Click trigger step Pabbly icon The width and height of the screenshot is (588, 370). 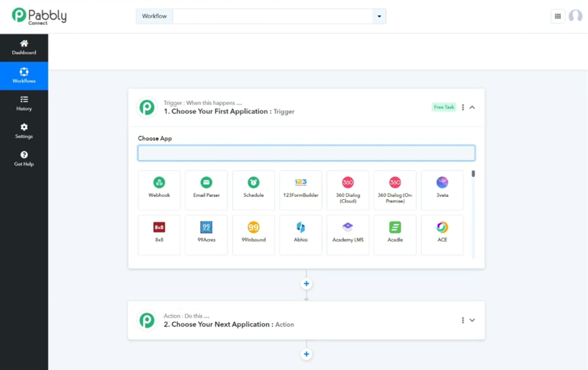pyautogui.click(x=147, y=107)
